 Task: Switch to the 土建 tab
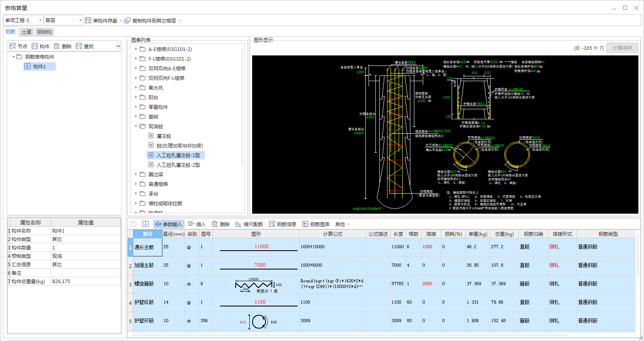(x=26, y=32)
